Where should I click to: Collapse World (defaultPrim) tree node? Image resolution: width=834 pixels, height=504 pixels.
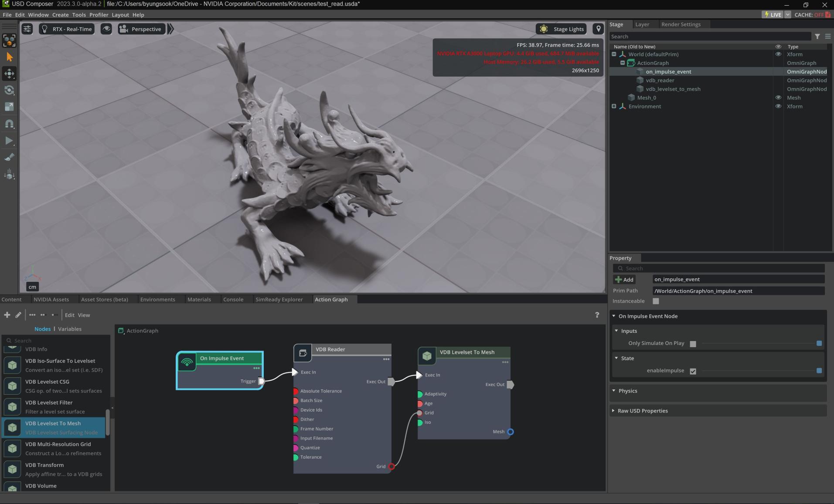point(614,54)
